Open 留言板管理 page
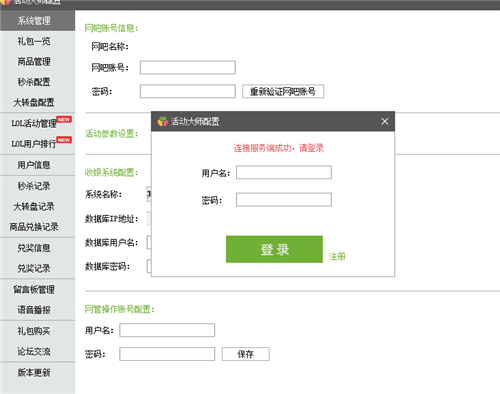The width and height of the screenshot is (500, 394). pos(34,289)
